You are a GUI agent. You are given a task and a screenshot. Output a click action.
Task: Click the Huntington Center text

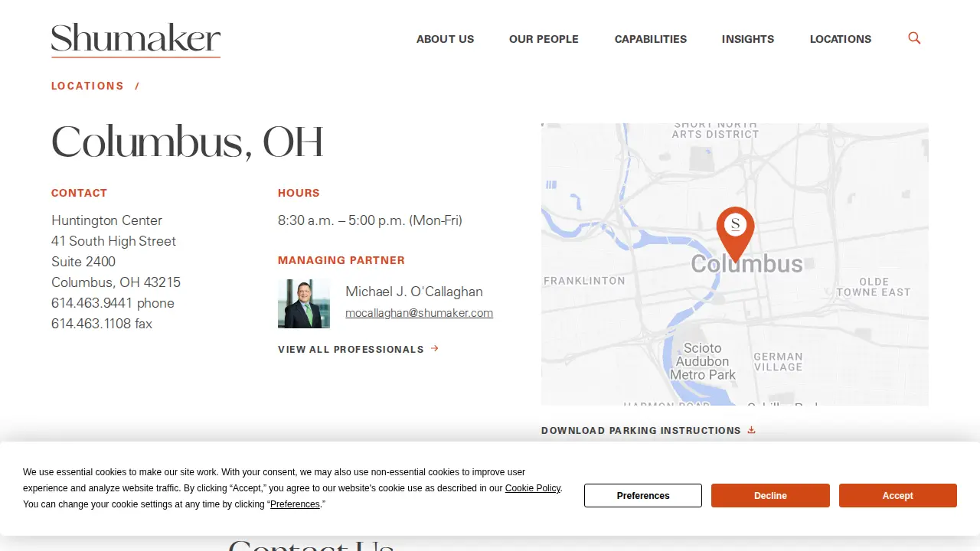(106, 220)
